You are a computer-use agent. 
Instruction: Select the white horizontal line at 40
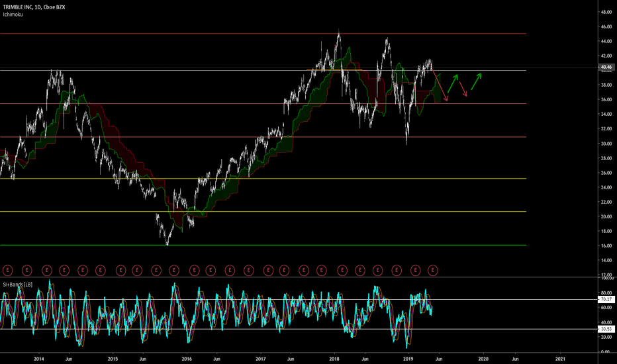263,70
